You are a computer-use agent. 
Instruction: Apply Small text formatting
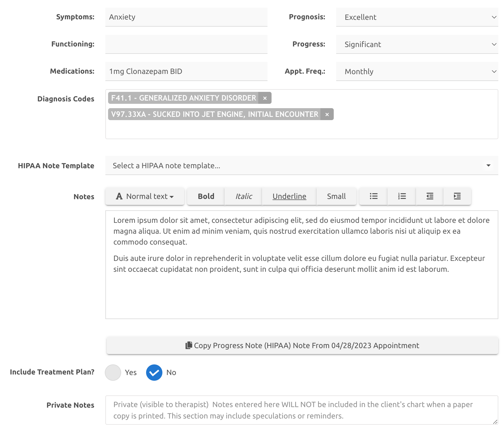[x=336, y=196]
